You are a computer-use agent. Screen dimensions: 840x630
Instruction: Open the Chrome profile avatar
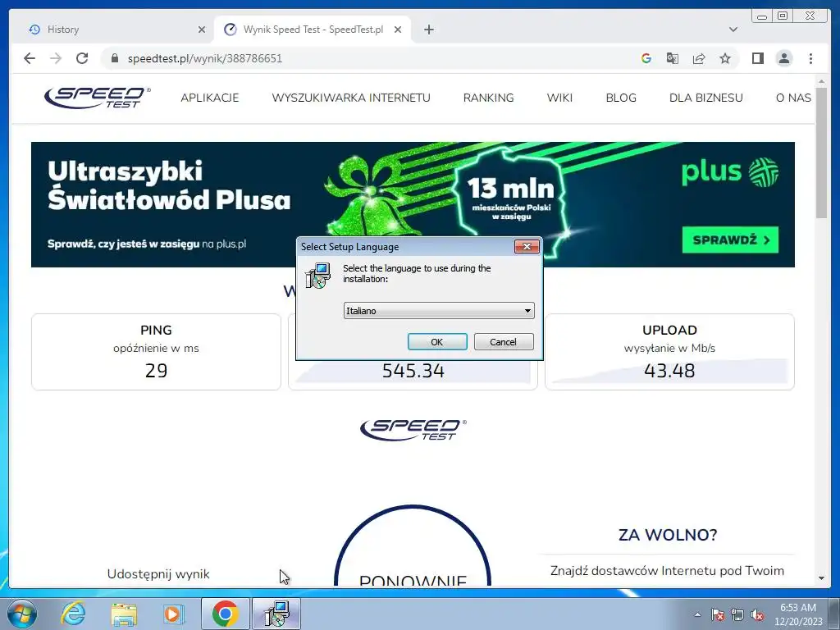[x=783, y=58]
